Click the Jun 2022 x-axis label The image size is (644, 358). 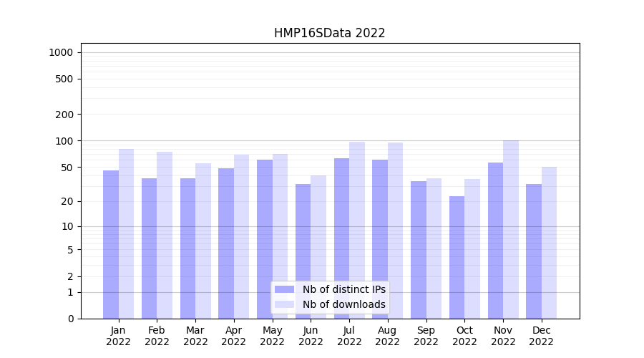[x=311, y=336]
